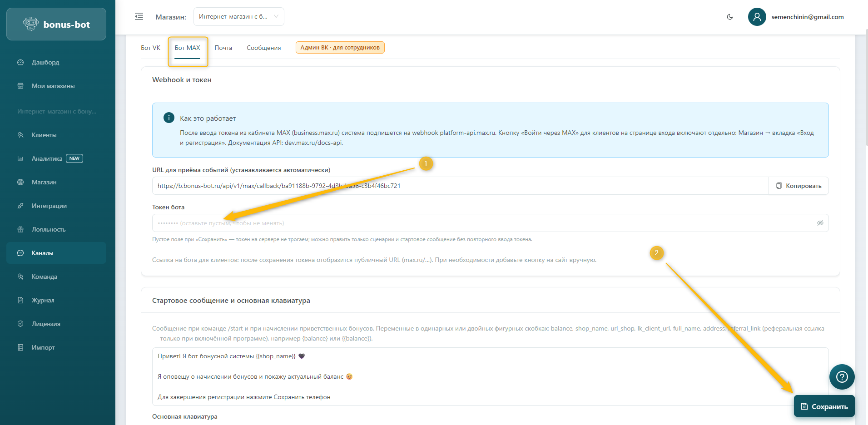Switch to the Бот VK tab
The height and width of the screenshot is (425, 868).
tap(150, 48)
